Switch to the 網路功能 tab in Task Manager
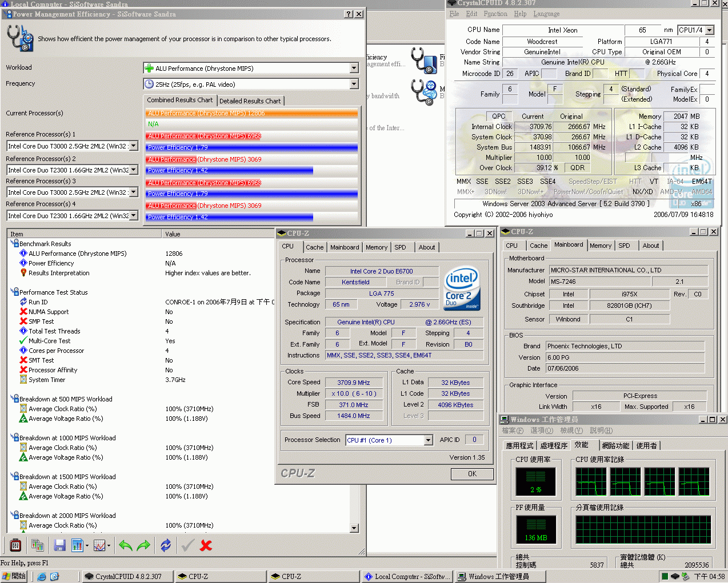Screen dimensions: 728x583 (615, 446)
